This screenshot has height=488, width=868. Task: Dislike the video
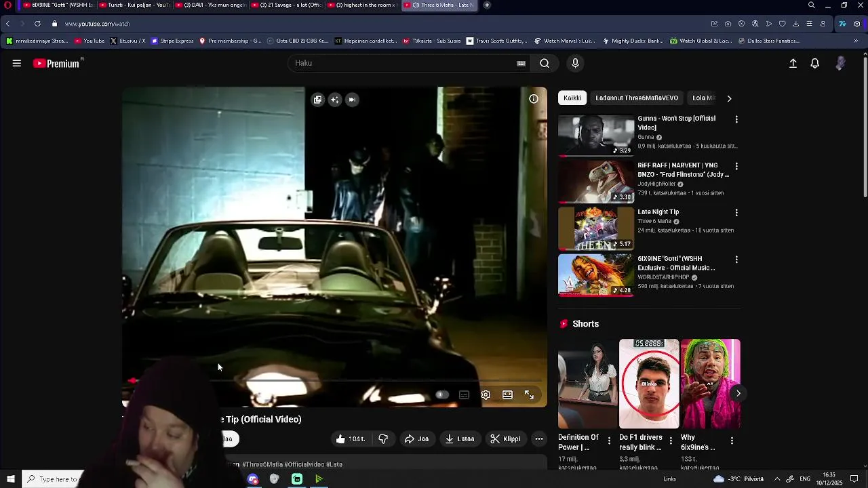pos(383,439)
